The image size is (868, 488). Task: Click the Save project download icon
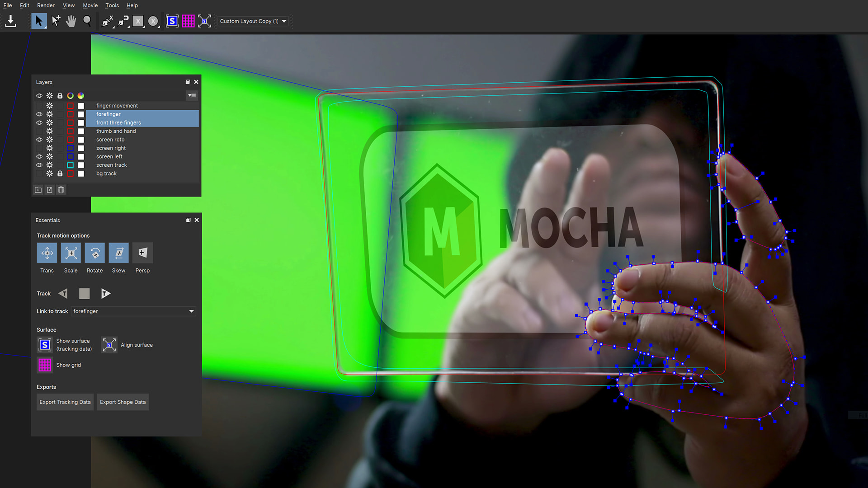(x=11, y=21)
